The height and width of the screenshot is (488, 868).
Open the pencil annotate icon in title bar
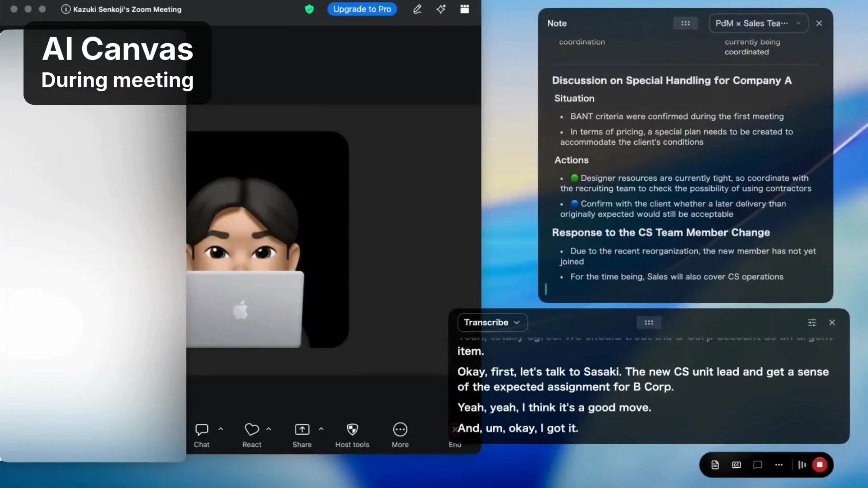point(417,9)
